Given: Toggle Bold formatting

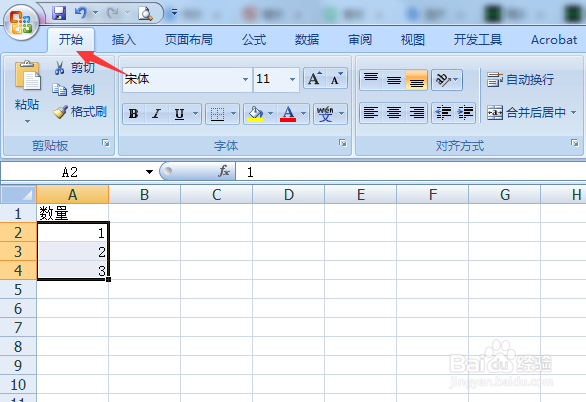Looking at the screenshot, I should coord(134,114).
